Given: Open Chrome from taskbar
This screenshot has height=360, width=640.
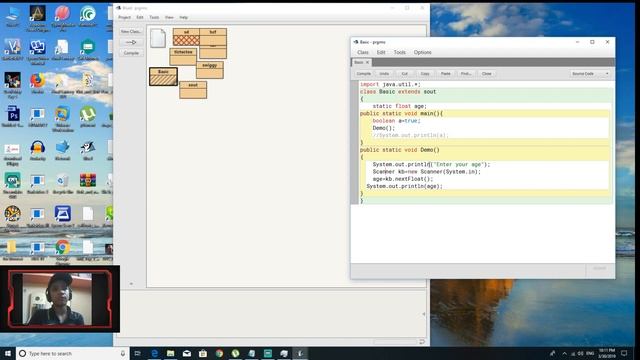Looking at the screenshot, I should (x=219, y=353).
